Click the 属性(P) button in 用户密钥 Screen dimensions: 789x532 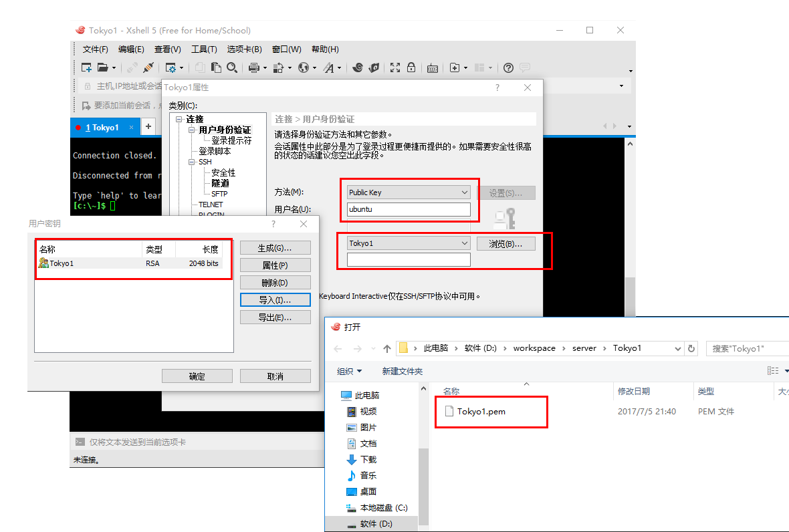click(x=275, y=265)
